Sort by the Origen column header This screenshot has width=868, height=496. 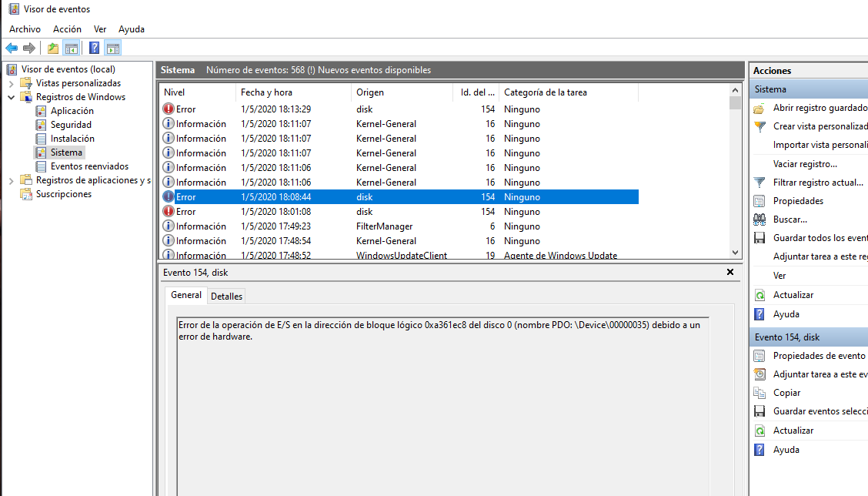[x=402, y=92]
